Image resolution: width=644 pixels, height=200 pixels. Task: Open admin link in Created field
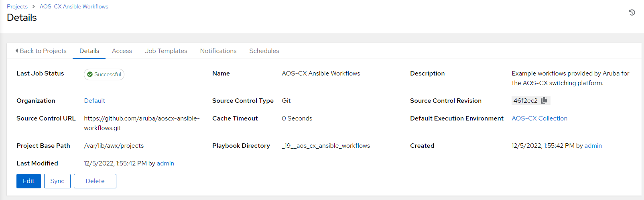tap(593, 146)
